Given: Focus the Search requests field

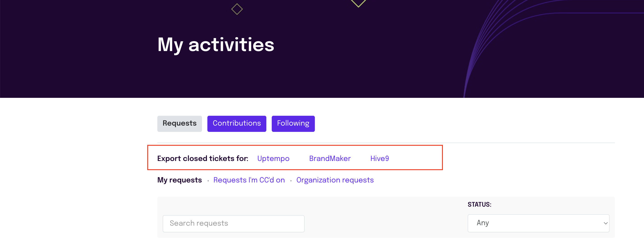Looking at the screenshot, I should click(234, 223).
